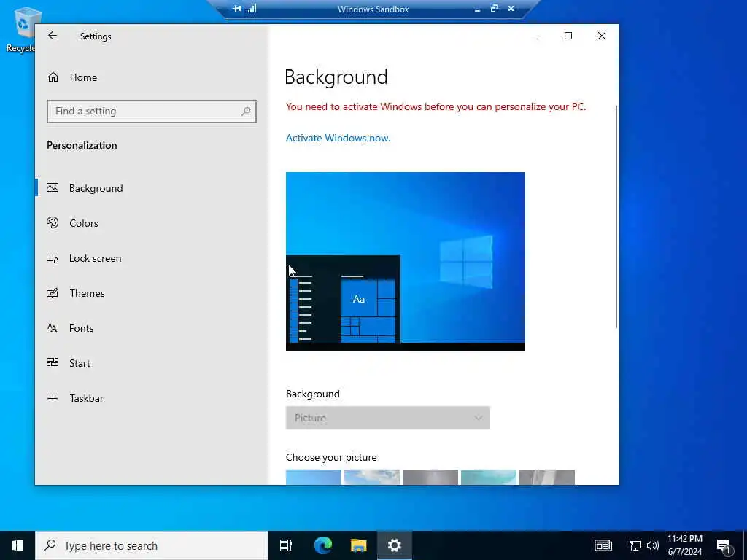The height and width of the screenshot is (560, 747).
Task: Click the Background picture icon in sidebar
Action: (x=53, y=187)
